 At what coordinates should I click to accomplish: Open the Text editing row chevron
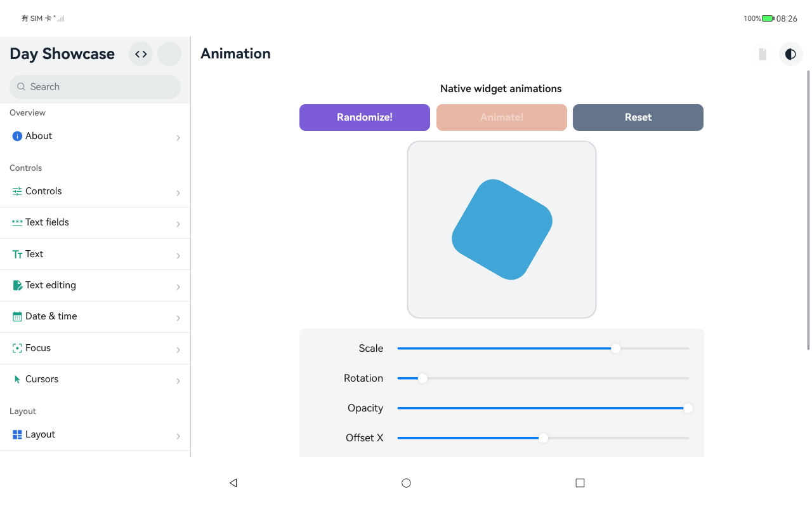coord(178,286)
